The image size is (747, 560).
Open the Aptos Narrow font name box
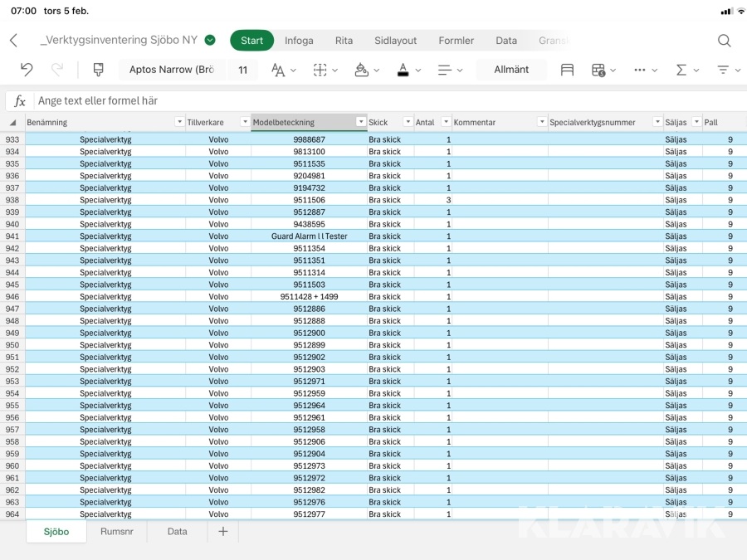(172, 70)
